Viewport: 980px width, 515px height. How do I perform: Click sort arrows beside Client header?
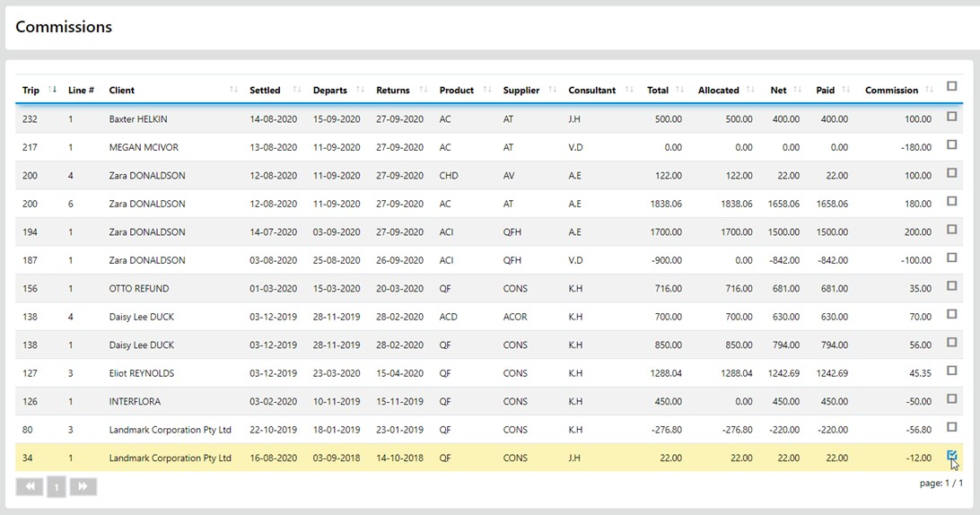[x=234, y=90]
